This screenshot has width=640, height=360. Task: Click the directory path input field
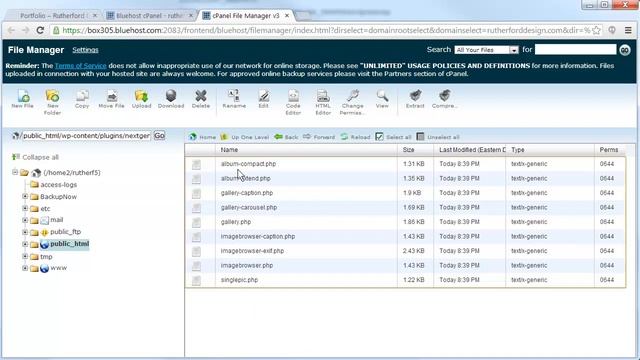[86, 136]
